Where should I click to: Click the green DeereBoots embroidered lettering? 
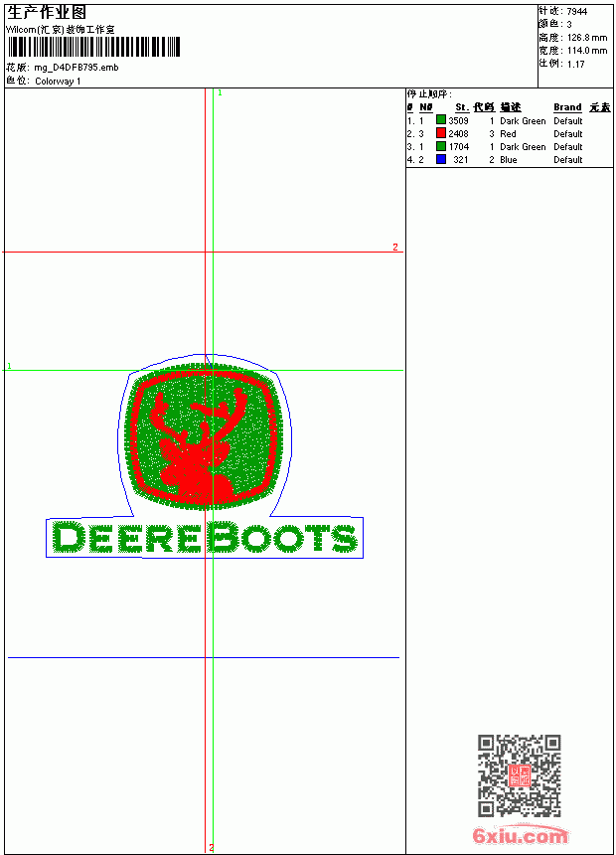[x=205, y=538]
